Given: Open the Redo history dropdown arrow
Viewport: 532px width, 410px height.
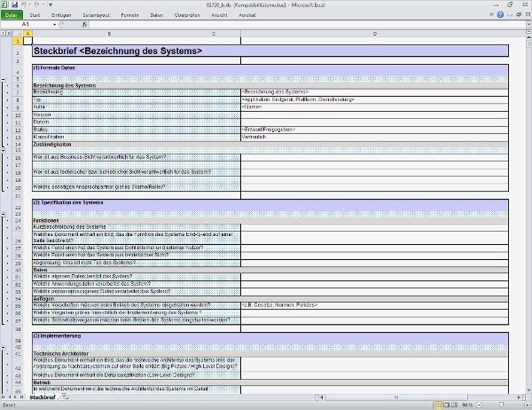Looking at the screenshot, I should [43, 5].
